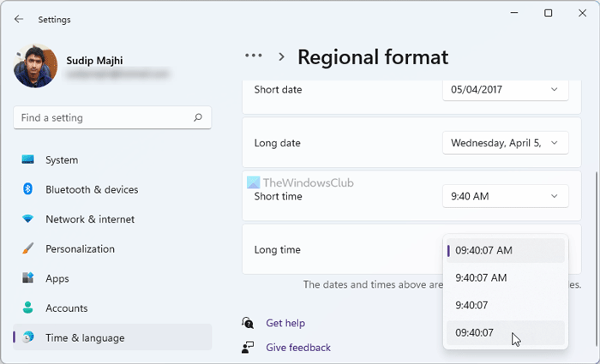Click the Network & internet wifi icon

[28, 219]
